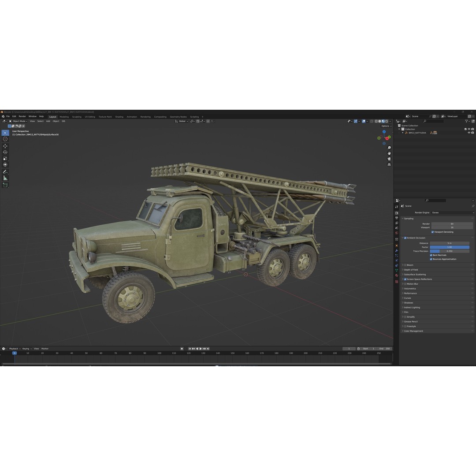Collapse the Sampling section
Screen dimensions: 476x476
409,218
